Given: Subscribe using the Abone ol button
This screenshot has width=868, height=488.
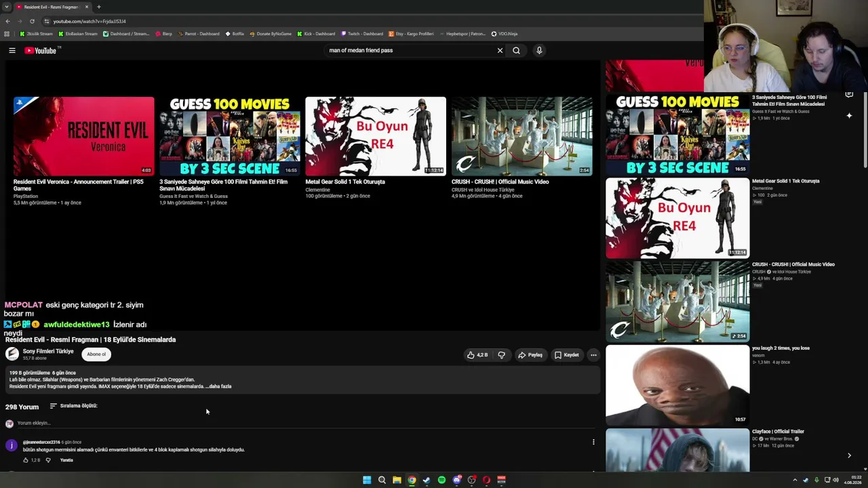Looking at the screenshot, I should tap(96, 354).
